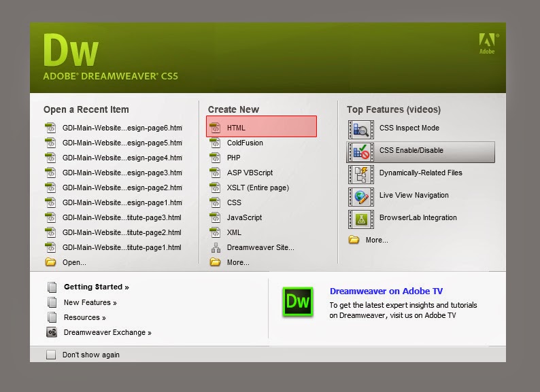Open recent file esign-page1.html
This screenshot has height=392, width=540.
tap(122, 202)
